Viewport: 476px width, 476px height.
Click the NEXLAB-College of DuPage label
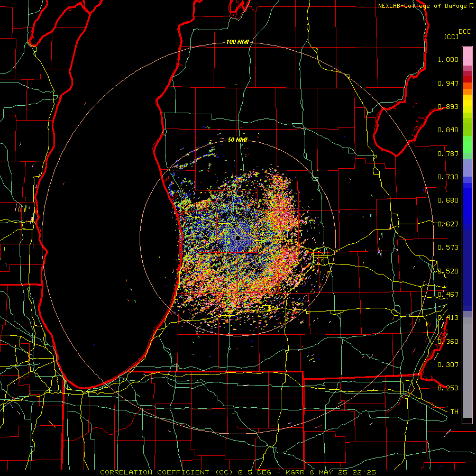pyautogui.click(x=425, y=6)
